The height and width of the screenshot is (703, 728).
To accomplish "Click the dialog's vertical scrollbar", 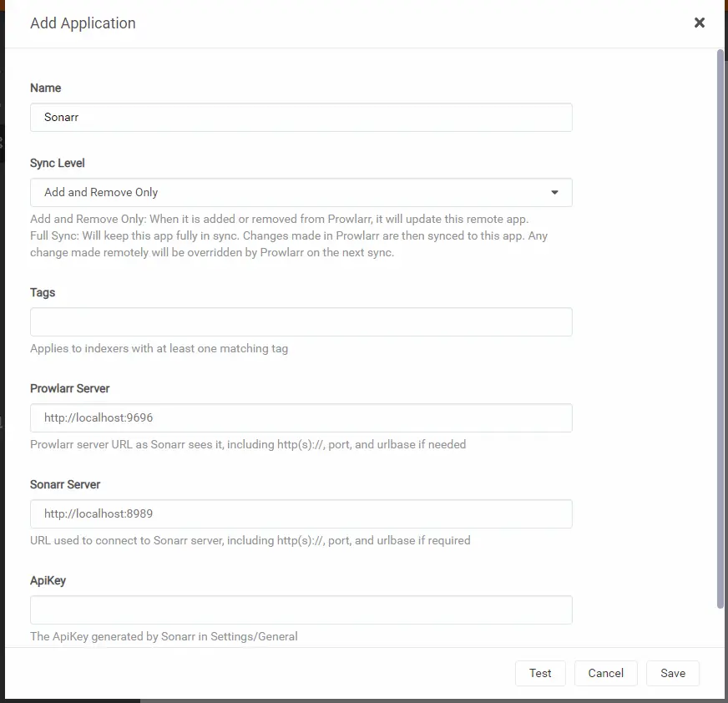I will click(720, 326).
